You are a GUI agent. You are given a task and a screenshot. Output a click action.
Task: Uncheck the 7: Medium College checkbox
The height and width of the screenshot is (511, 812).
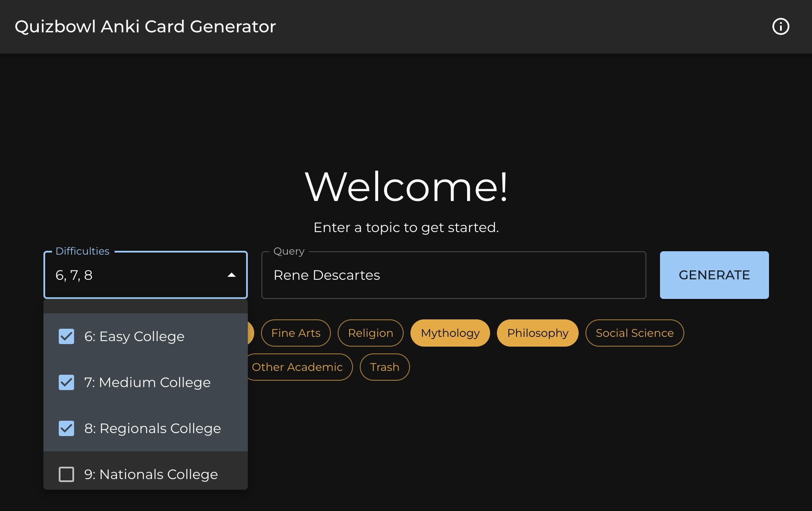coord(66,382)
